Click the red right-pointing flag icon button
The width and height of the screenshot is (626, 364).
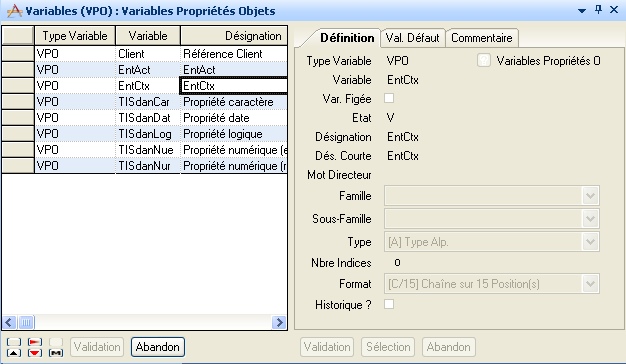pyautogui.click(x=35, y=342)
